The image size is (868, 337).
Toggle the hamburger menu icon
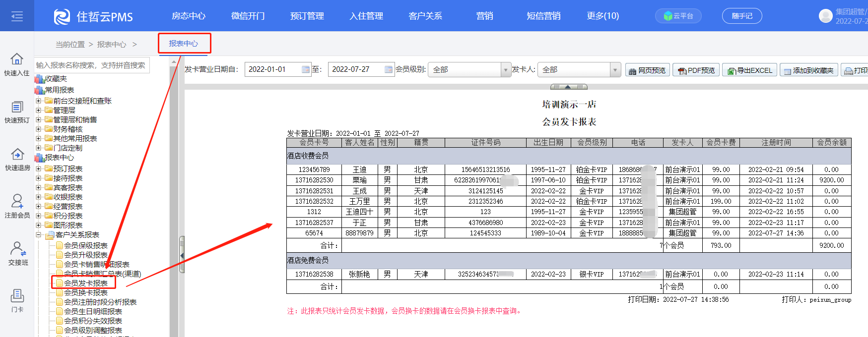17,16
